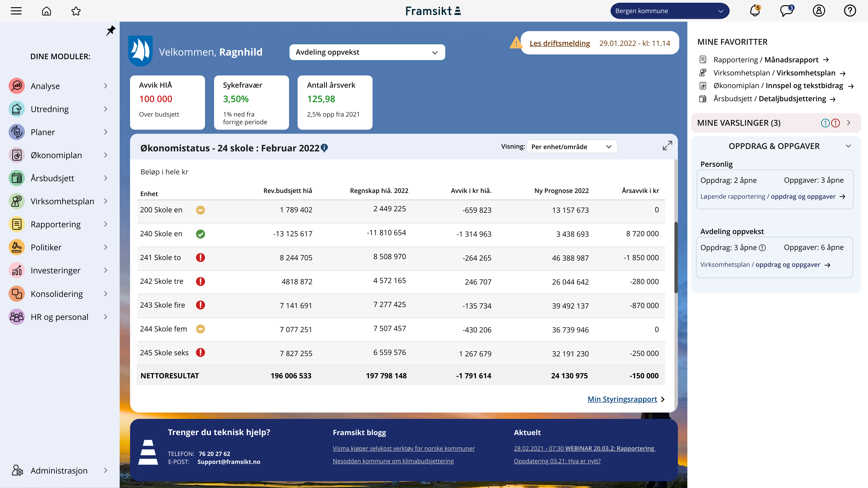Screen dimensions: 868x488
Task: Click the Økonomiplan module icon
Action: point(16,155)
